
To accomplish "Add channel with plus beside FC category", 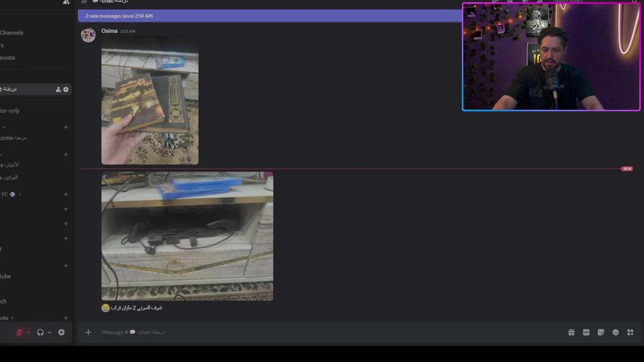I will pyautogui.click(x=65, y=195).
